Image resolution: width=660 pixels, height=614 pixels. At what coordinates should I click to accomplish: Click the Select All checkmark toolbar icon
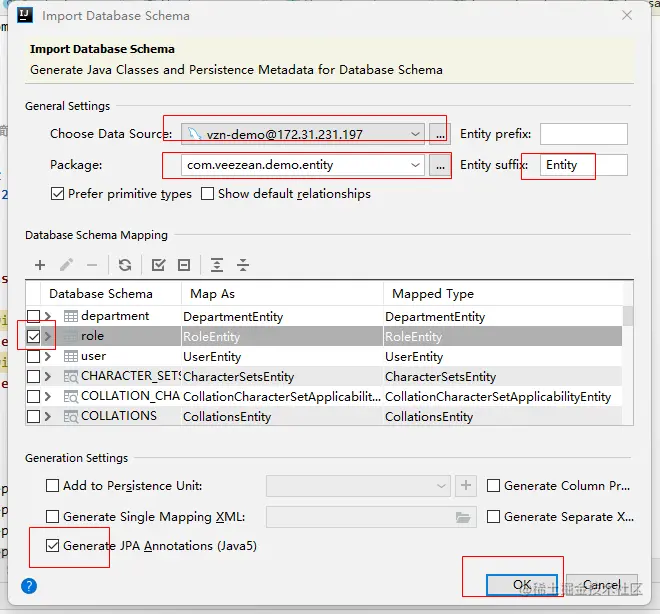[x=158, y=265]
